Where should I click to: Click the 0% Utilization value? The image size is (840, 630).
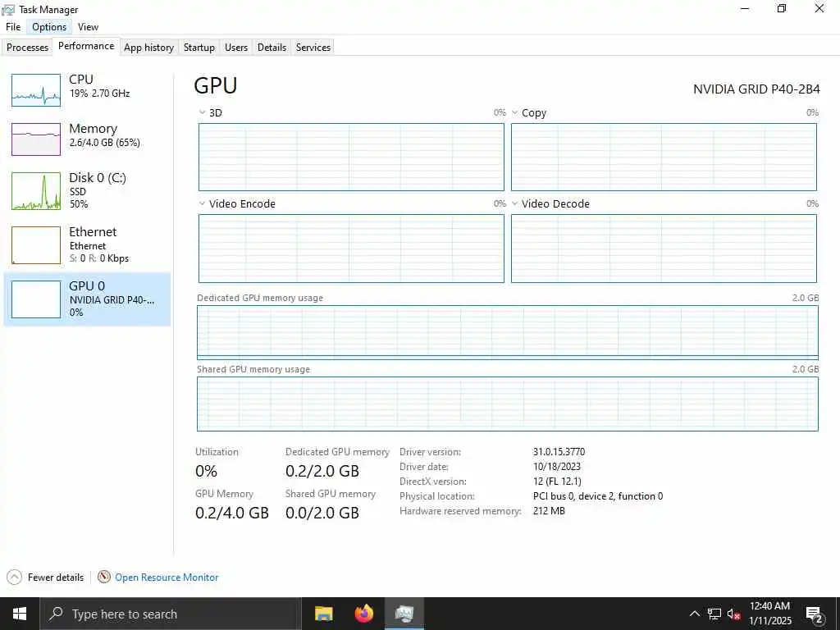pyautogui.click(x=206, y=471)
